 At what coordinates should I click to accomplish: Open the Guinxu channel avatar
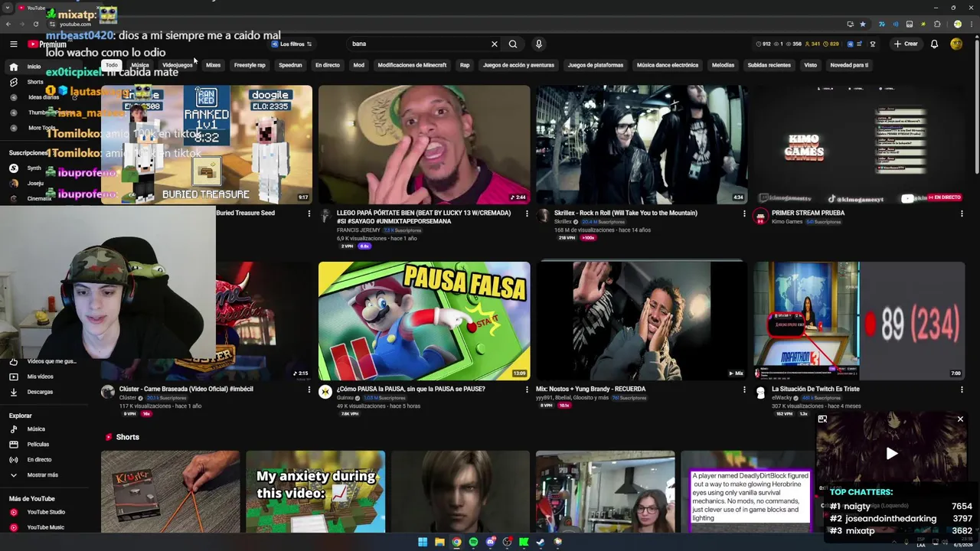[x=325, y=392]
